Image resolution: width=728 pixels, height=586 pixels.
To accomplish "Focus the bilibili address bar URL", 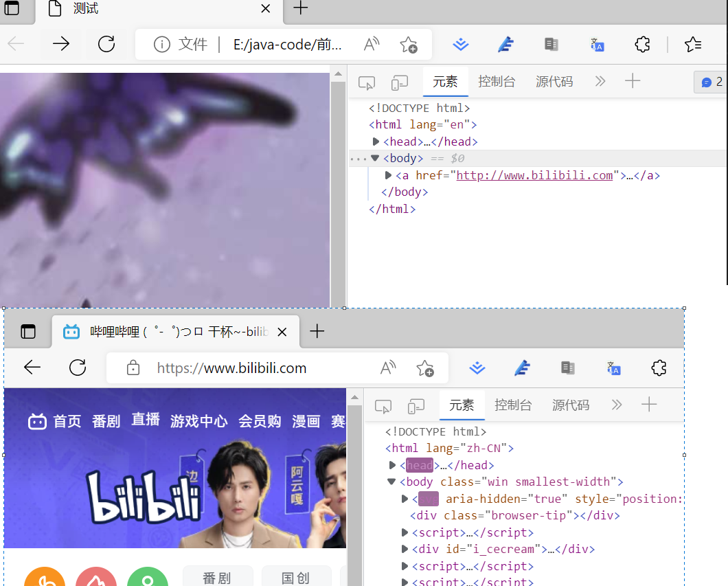I will [231, 368].
